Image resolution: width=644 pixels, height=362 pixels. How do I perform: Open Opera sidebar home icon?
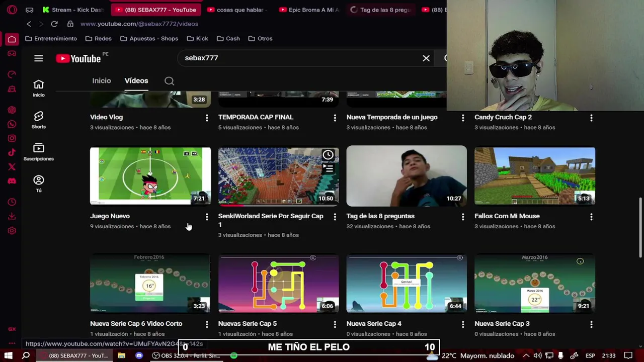click(x=12, y=39)
